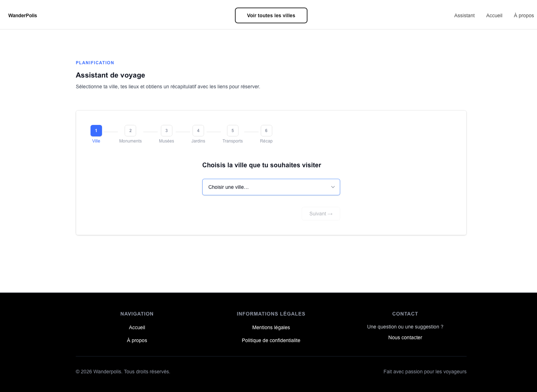The width and height of the screenshot is (537, 392).
Task: Click 'Fait avec passion pour les voyageurs' text
Action: [x=425, y=372]
